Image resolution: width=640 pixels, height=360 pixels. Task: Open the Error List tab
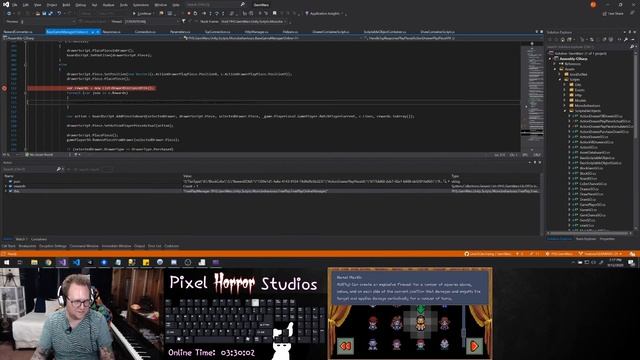pyautogui.click(x=154, y=246)
